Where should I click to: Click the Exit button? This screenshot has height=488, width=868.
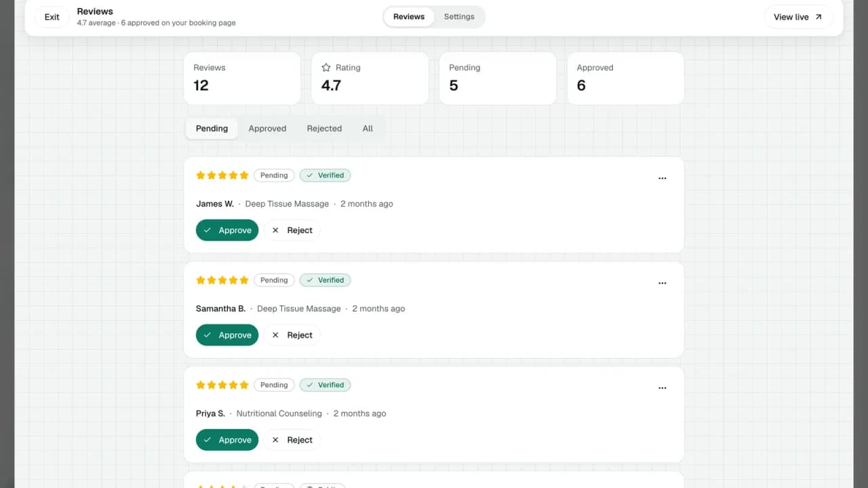click(x=52, y=17)
